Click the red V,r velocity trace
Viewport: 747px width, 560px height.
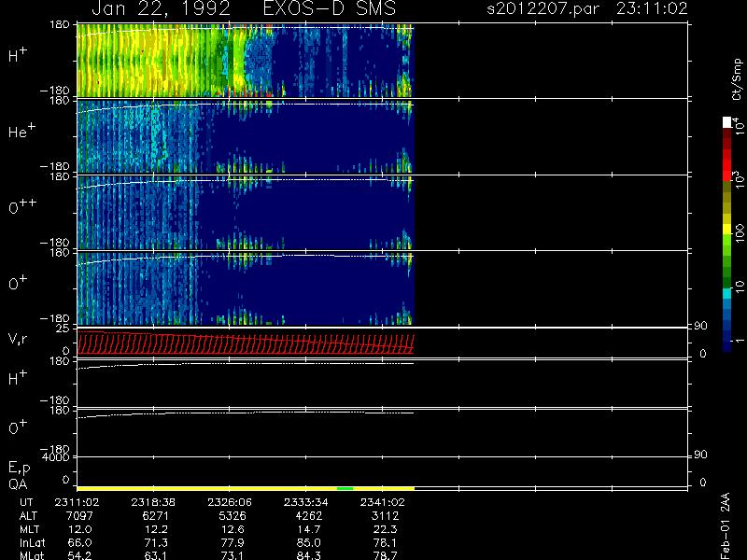coord(246,343)
